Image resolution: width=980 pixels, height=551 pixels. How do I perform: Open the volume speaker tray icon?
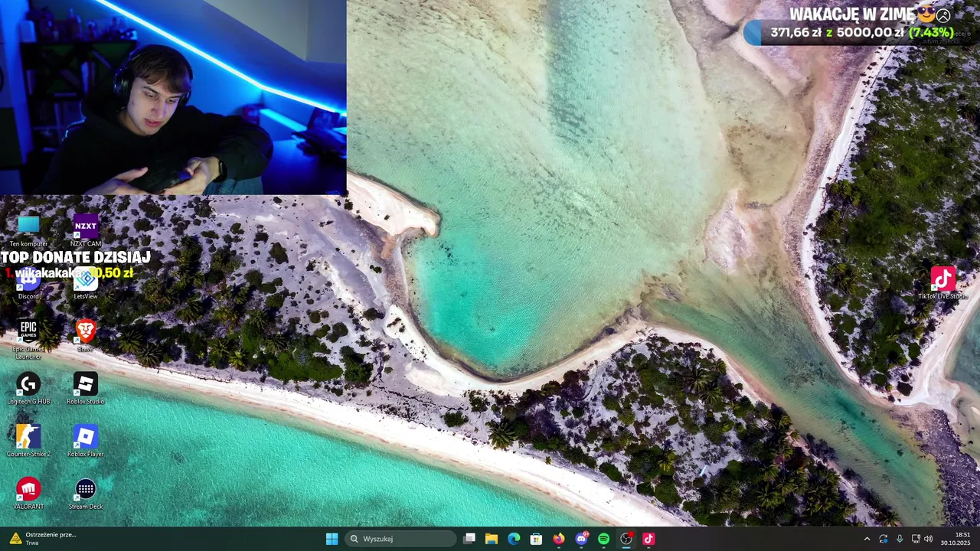929,539
